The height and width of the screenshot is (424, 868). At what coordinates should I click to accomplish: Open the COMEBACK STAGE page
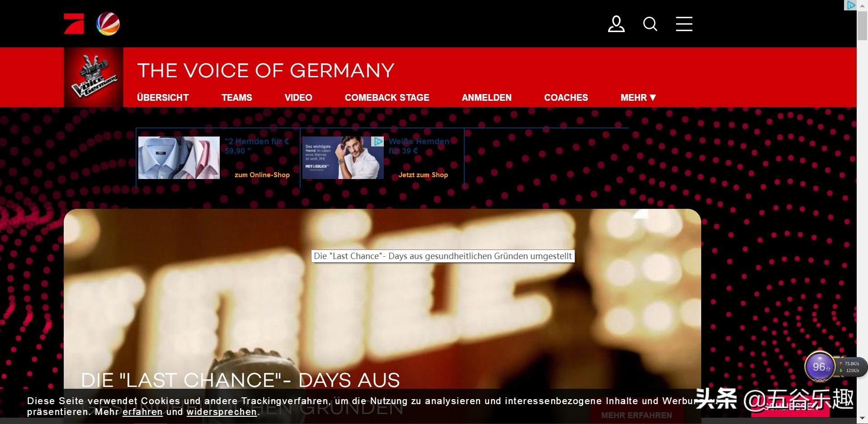click(x=387, y=98)
